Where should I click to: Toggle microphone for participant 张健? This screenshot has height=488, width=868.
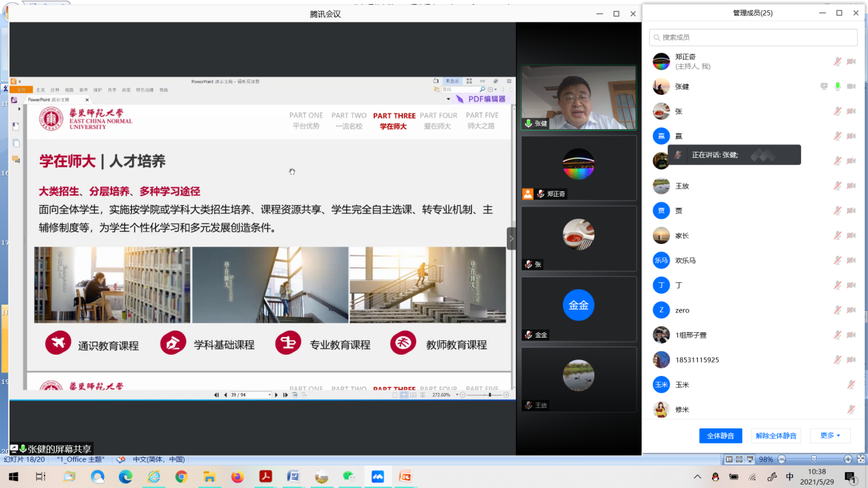click(837, 86)
